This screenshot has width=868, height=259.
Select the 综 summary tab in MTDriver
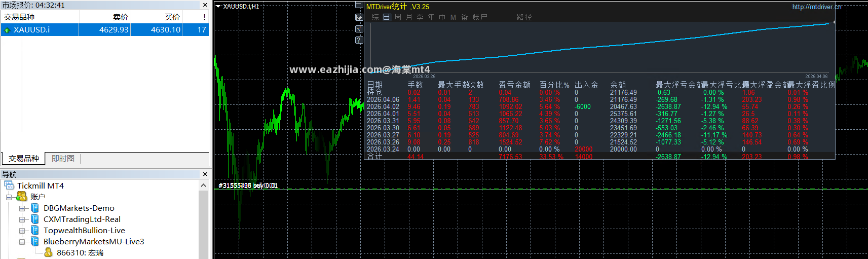coord(375,17)
